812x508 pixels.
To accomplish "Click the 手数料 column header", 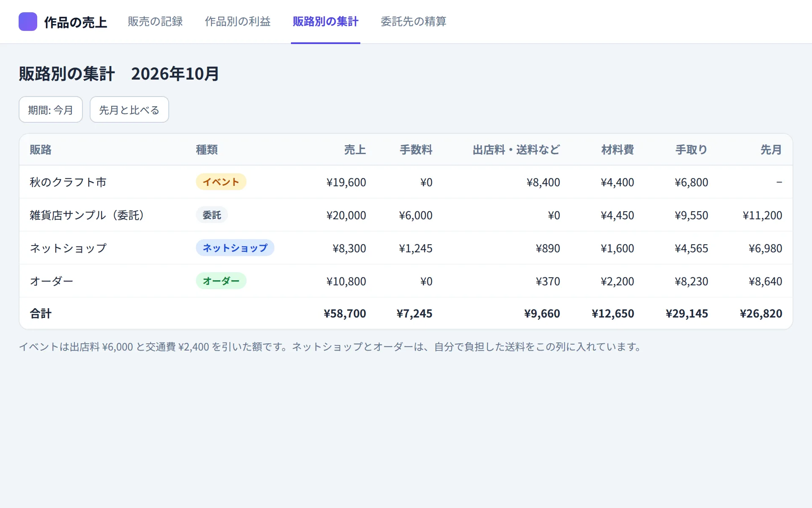I will tap(416, 150).
